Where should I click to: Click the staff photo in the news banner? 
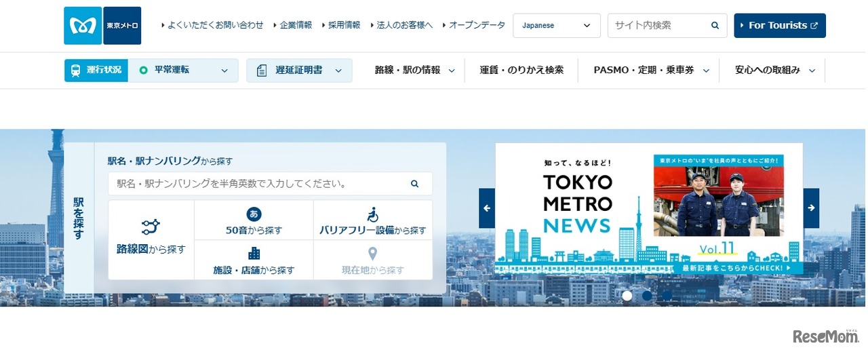click(719, 201)
